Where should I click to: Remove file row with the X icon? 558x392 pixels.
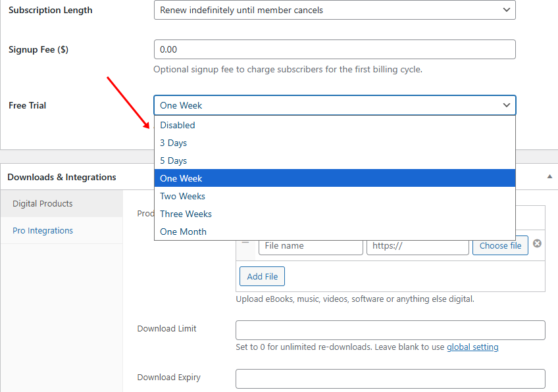(538, 243)
